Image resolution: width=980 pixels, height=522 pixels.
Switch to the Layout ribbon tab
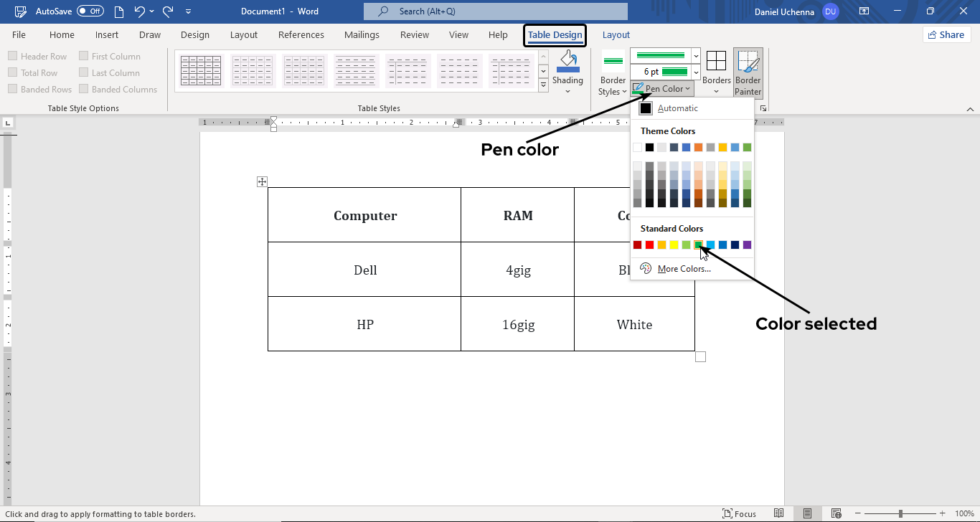tap(243, 34)
